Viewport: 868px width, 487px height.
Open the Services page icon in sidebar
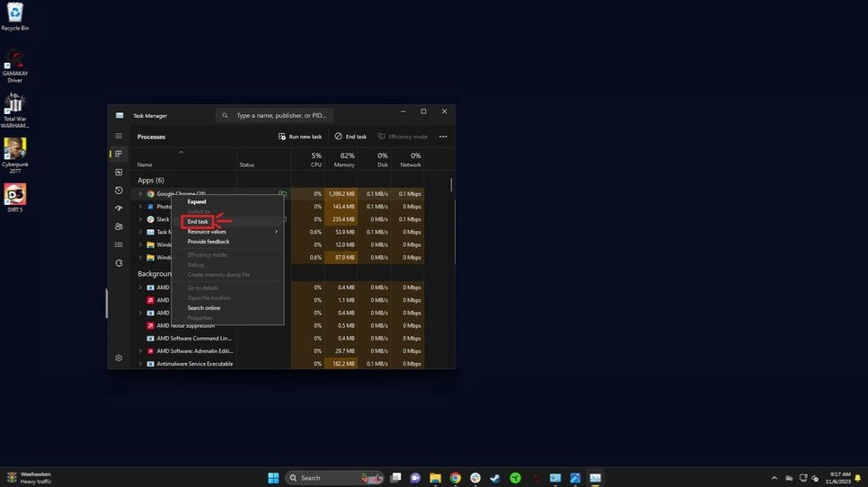[x=119, y=263]
